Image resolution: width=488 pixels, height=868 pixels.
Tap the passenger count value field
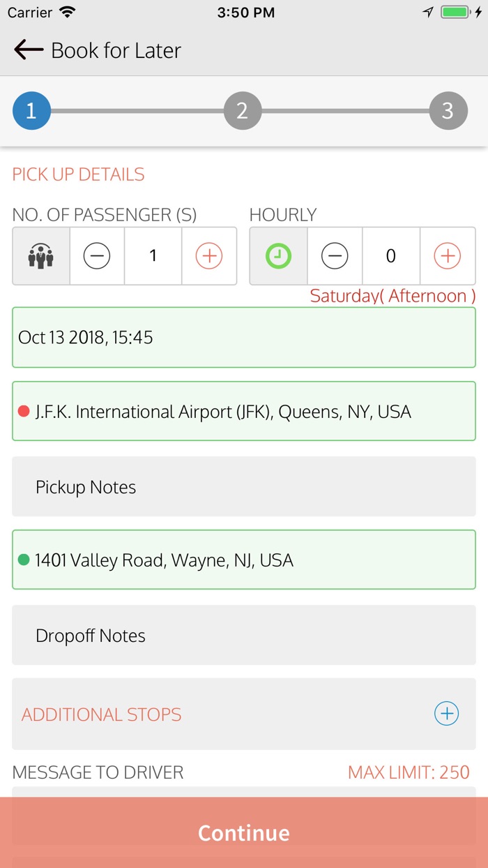(153, 256)
